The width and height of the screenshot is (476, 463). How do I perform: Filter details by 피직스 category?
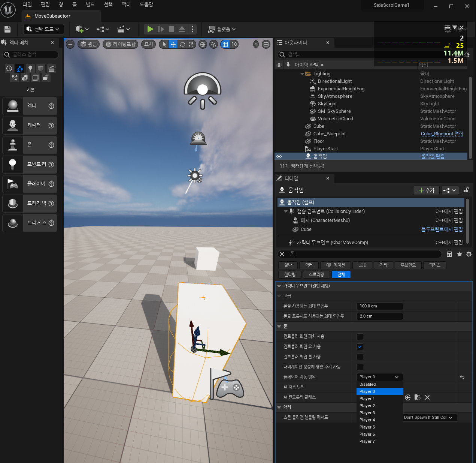(435, 265)
